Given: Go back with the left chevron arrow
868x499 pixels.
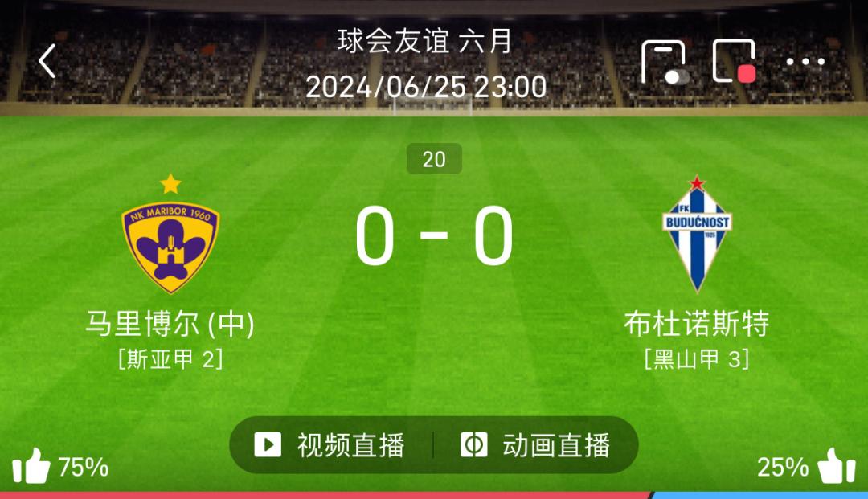Looking at the screenshot, I should (47, 61).
